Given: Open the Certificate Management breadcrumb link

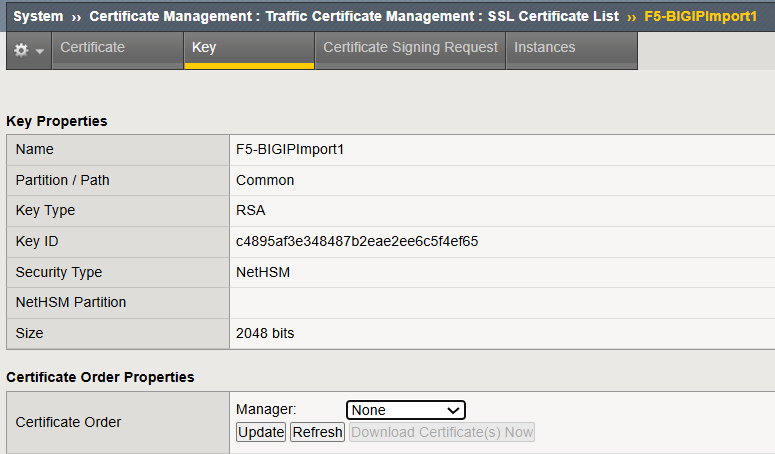Looking at the screenshot, I should pyautogui.click(x=171, y=16).
